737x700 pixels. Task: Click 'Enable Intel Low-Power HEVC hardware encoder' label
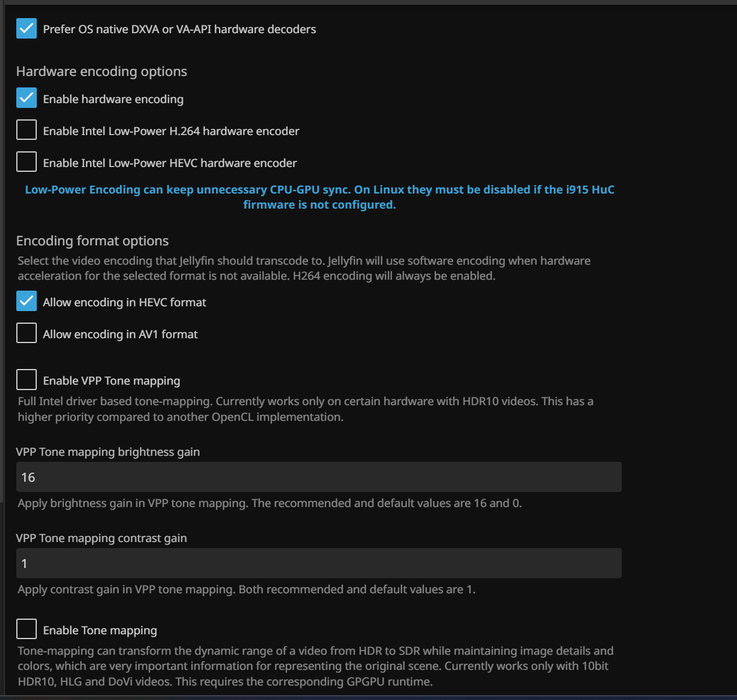click(169, 163)
